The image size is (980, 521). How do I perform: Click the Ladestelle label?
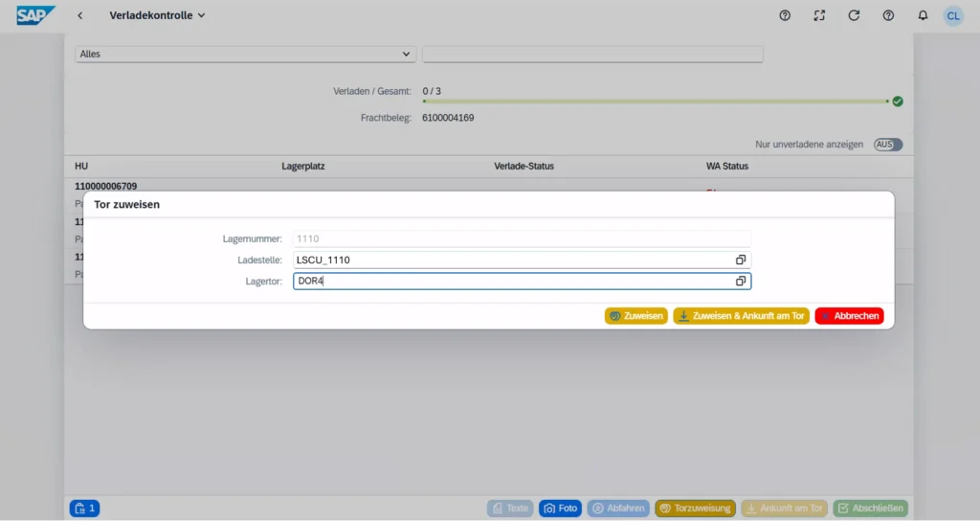point(260,260)
